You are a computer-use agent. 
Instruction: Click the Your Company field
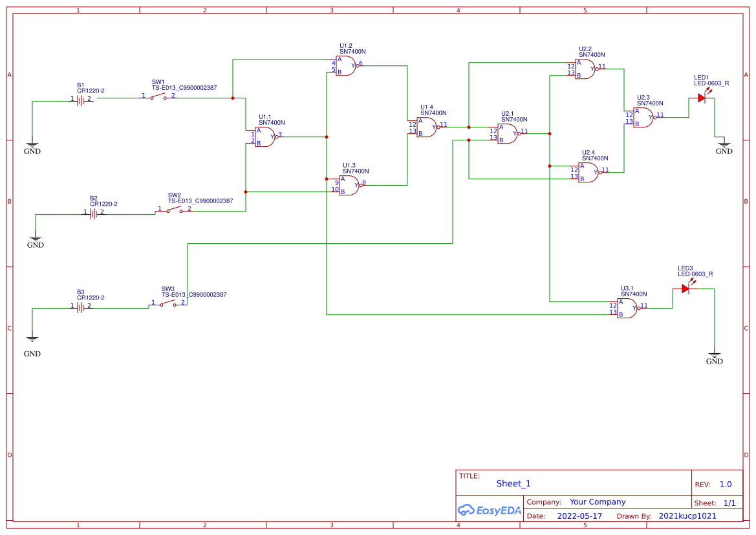click(598, 502)
